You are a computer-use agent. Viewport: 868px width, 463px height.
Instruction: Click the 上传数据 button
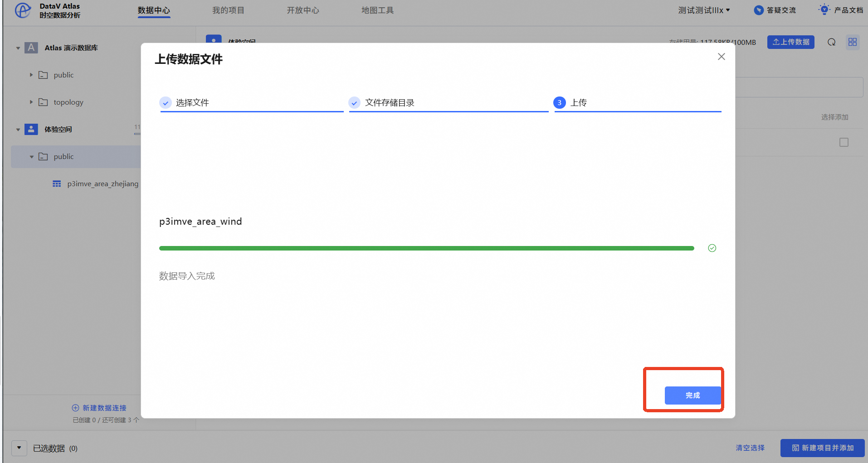(x=790, y=42)
